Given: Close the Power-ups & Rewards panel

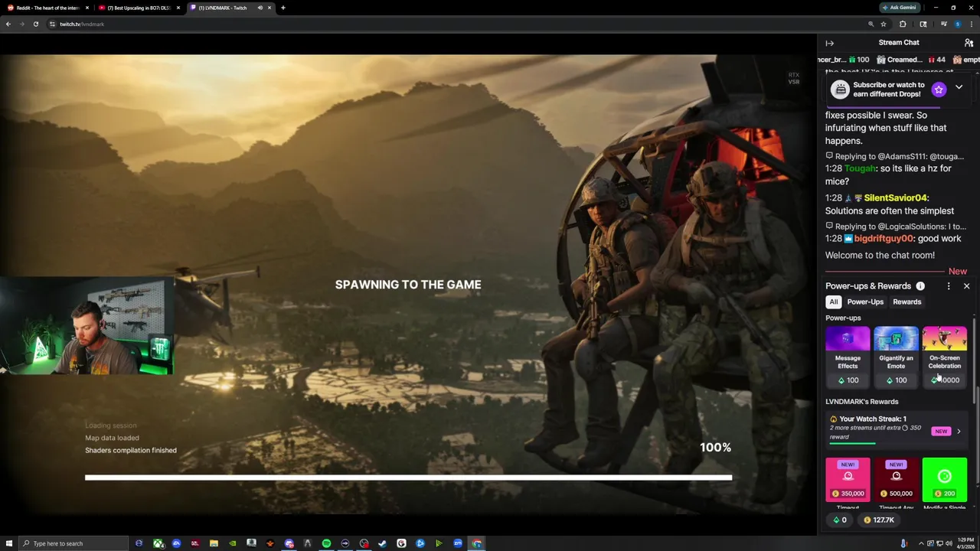Looking at the screenshot, I should 966,286.
